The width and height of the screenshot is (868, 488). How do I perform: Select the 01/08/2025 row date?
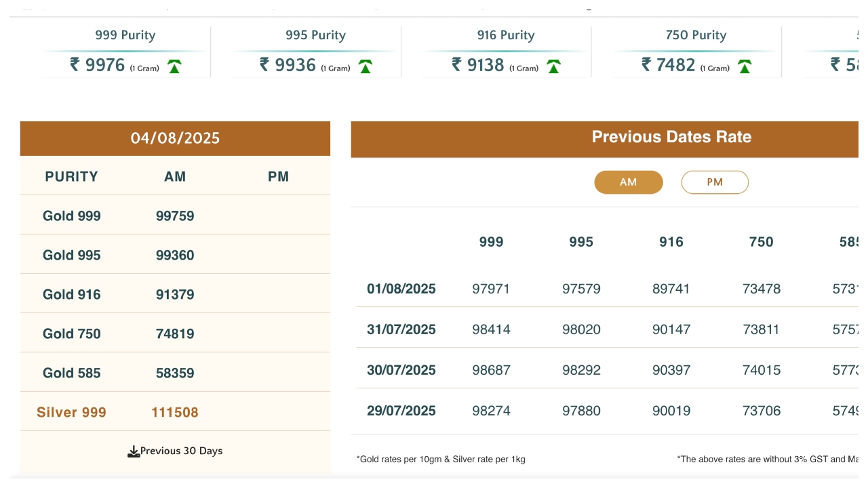[x=401, y=289]
